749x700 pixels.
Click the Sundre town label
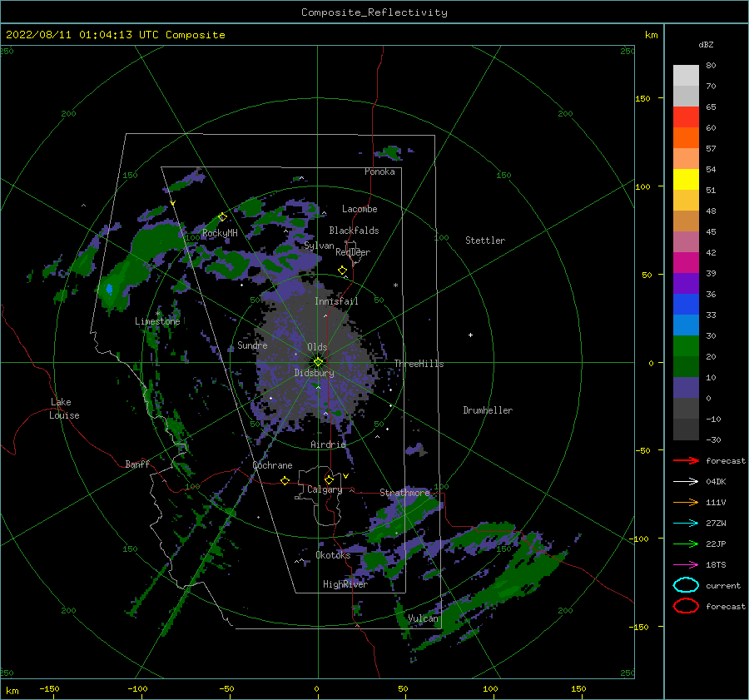252,345
